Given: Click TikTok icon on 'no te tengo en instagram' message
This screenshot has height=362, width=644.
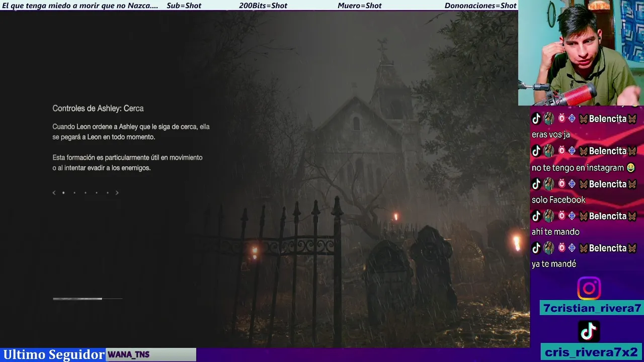Looking at the screenshot, I should tap(536, 151).
